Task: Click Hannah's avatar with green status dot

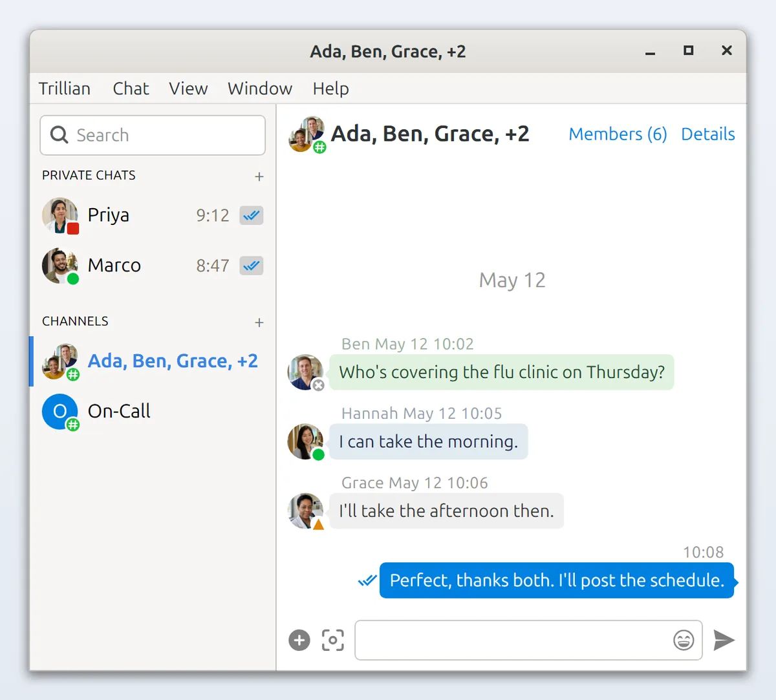Action: click(305, 442)
